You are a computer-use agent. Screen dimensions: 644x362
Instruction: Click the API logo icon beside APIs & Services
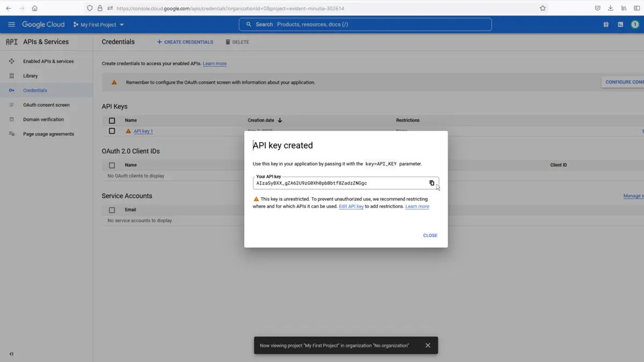pyautogui.click(x=11, y=42)
